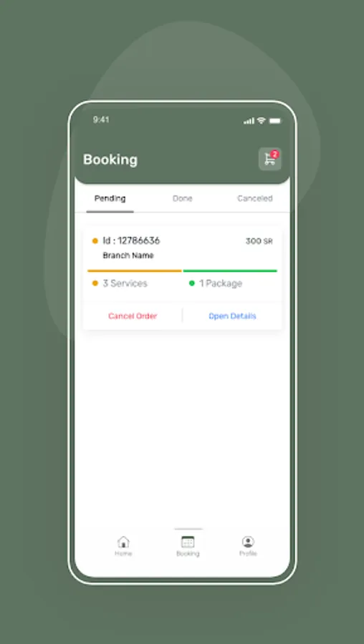The width and height of the screenshot is (364, 644).
Task: Click orange dot beside order Id
Action: pos(95,241)
